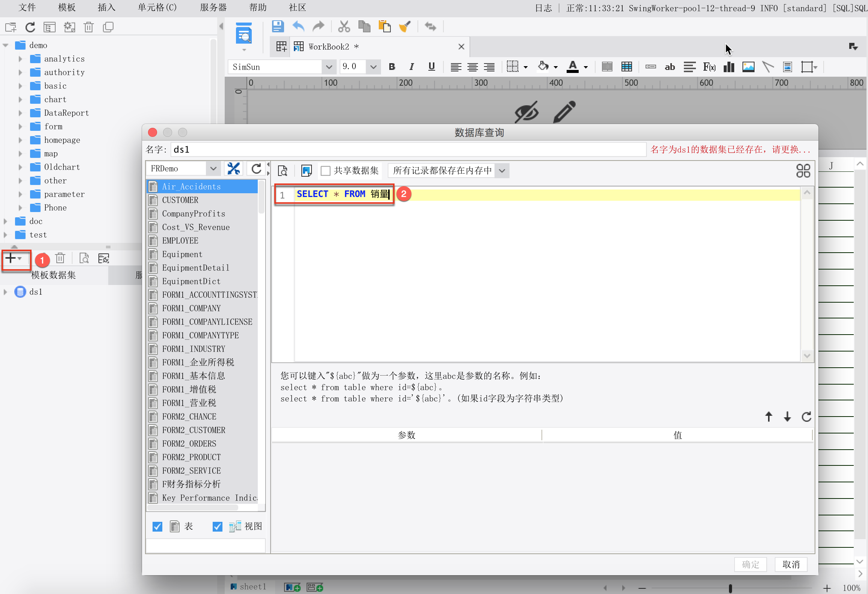Click the undo arrow icon
Screen dimensions: 868x594
pyautogui.click(x=298, y=27)
